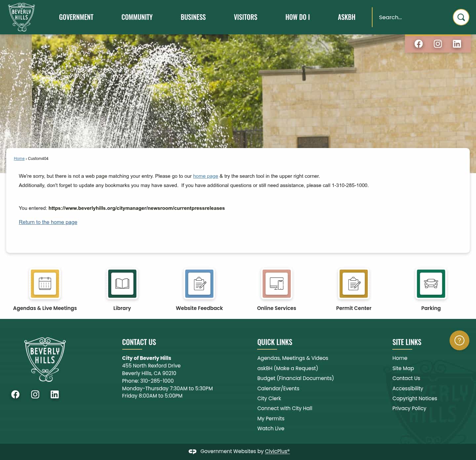Open the question mark help button

(x=459, y=340)
